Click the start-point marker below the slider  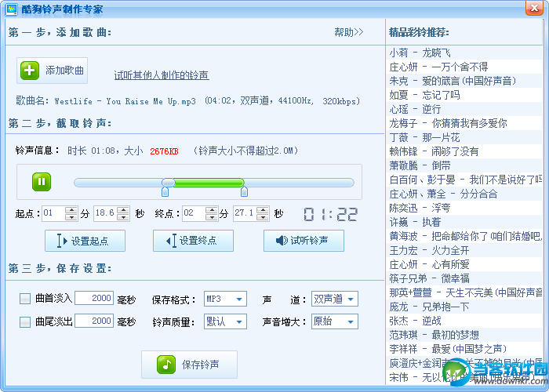coord(165,192)
